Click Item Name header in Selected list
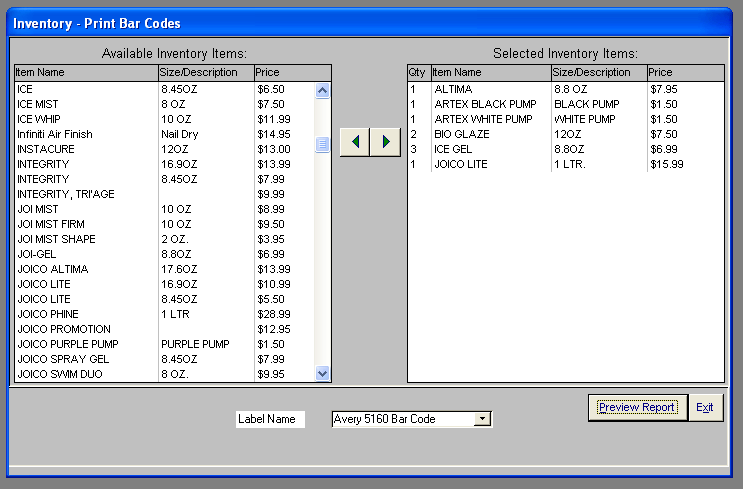 491,72
